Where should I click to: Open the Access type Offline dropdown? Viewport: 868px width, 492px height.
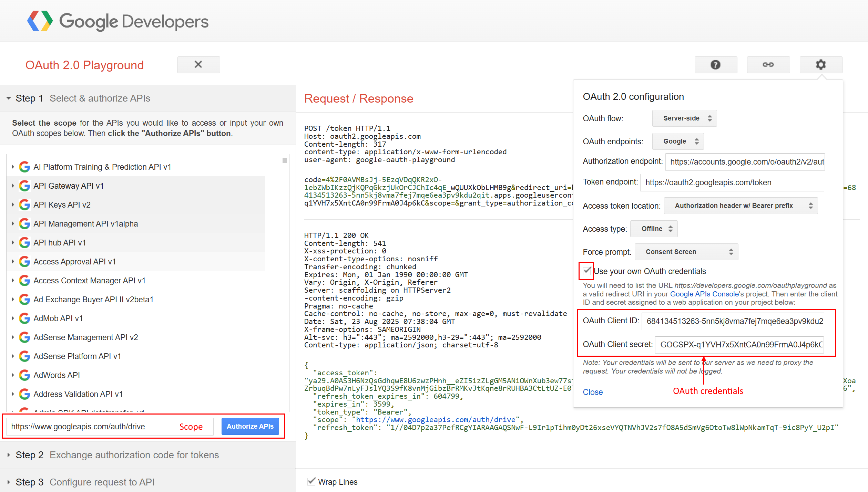[x=654, y=229]
